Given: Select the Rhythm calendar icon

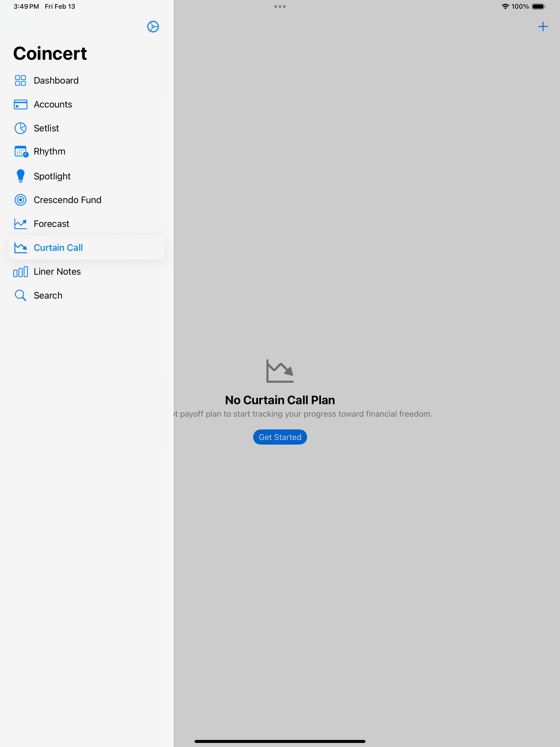Looking at the screenshot, I should tap(20, 152).
